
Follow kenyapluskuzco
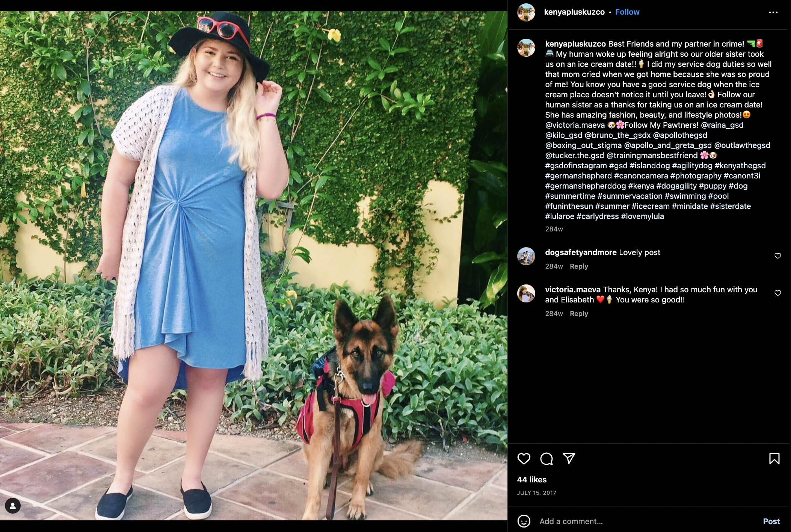click(627, 12)
